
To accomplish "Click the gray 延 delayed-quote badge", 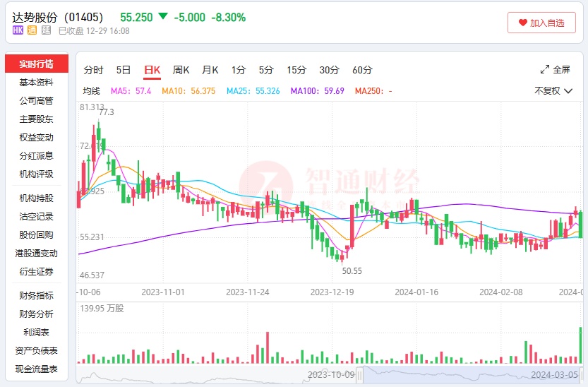I will click(x=46, y=30).
